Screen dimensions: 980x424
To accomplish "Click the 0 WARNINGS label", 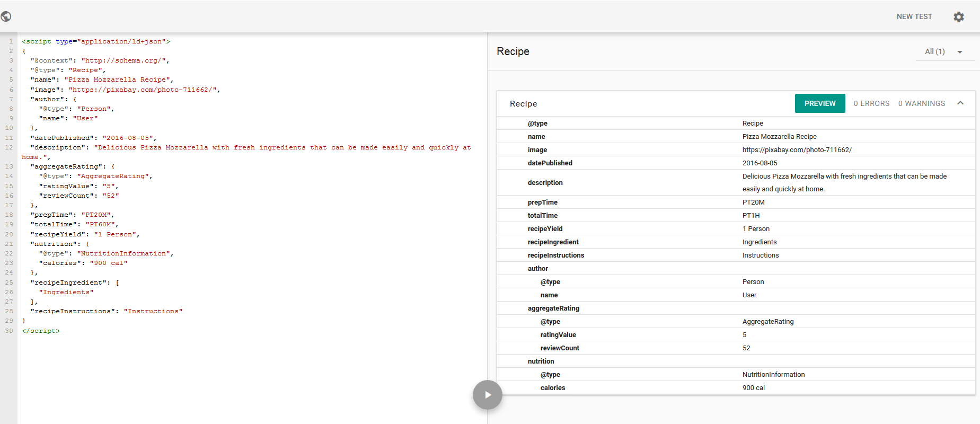I will pos(922,103).
